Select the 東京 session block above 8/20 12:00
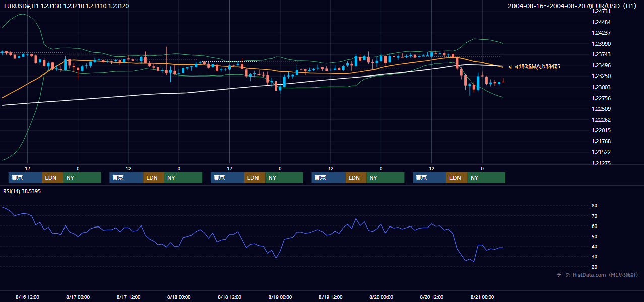Viewport: 644px width, 302px height. tap(429, 178)
